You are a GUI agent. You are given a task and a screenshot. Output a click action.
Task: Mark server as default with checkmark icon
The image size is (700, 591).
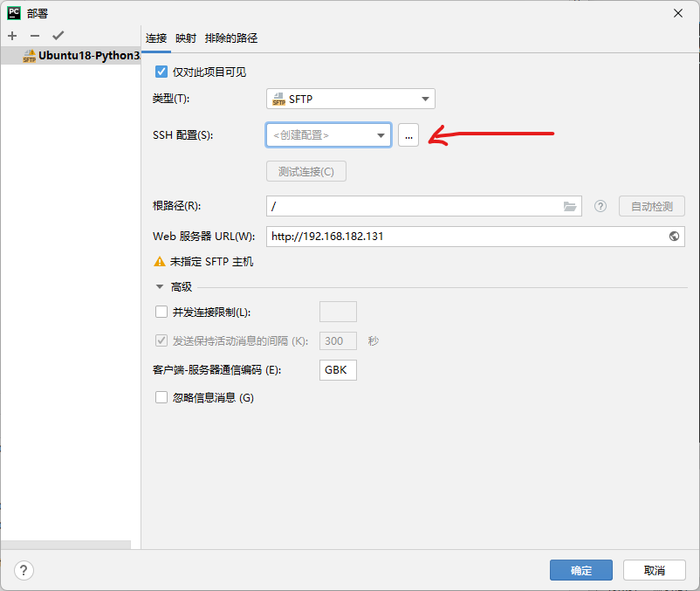(x=58, y=35)
